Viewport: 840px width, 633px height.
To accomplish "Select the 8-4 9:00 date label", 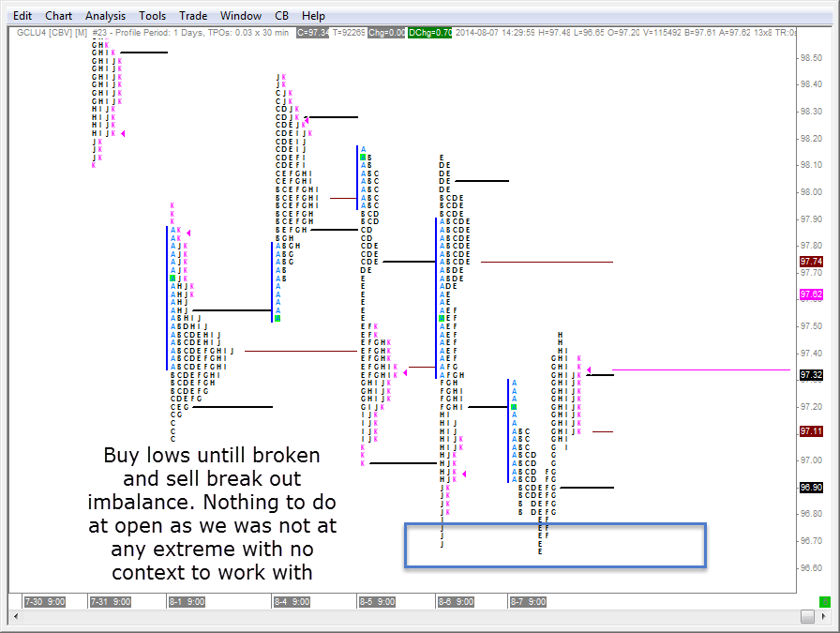I will (292, 601).
